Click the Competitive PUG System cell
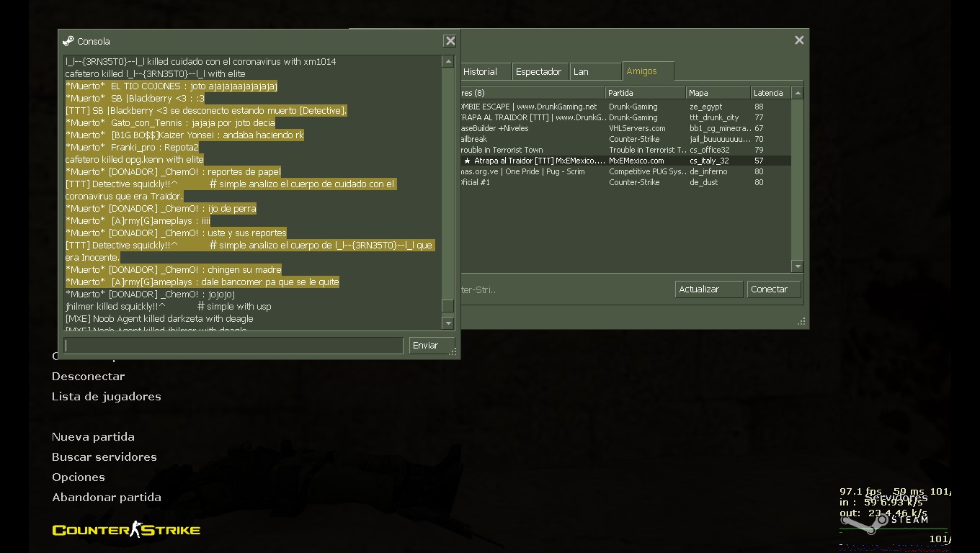The width and height of the screenshot is (980, 553). tap(647, 171)
